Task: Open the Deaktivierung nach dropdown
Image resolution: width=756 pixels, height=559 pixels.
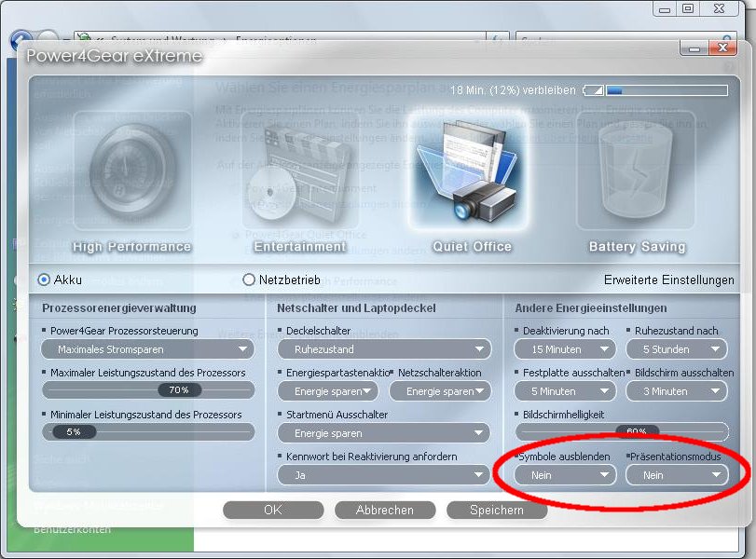Action: [565, 349]
